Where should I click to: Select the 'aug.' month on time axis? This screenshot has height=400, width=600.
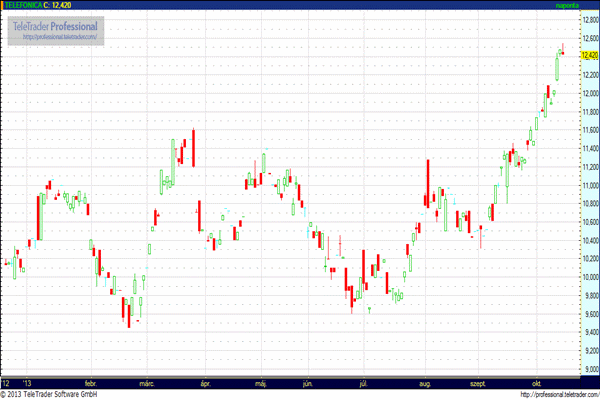point(427,382)
